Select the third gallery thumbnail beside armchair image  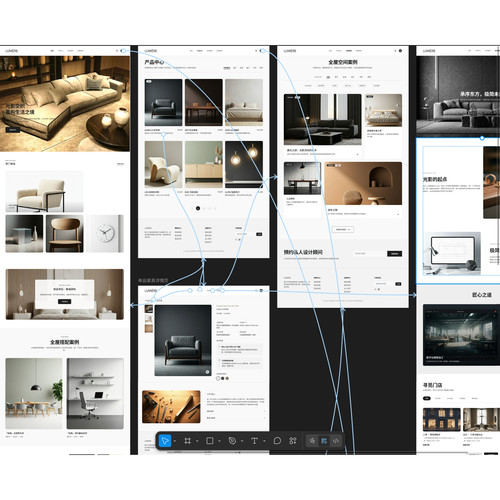[149, 329]
